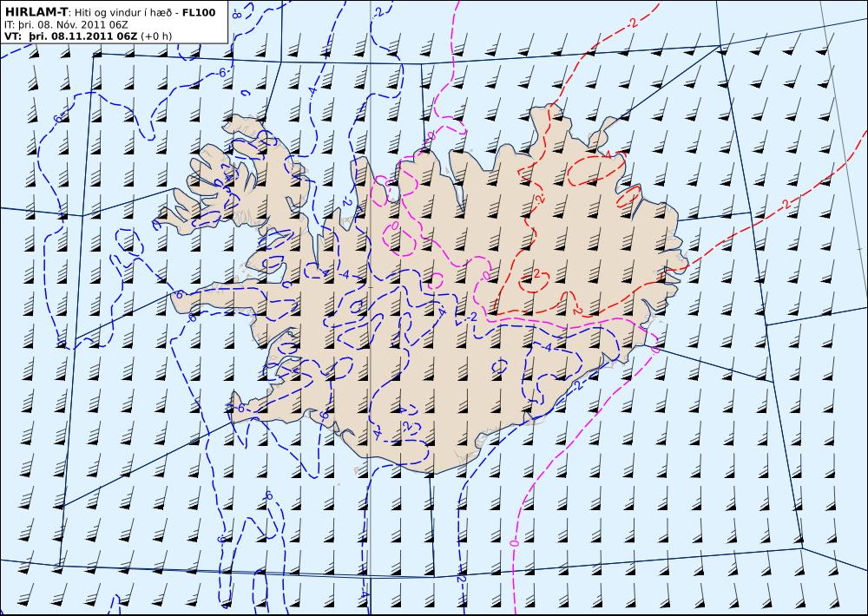Select the "IT: þri. 08. Nóv. 2011 06Z" line

[66, 25]
